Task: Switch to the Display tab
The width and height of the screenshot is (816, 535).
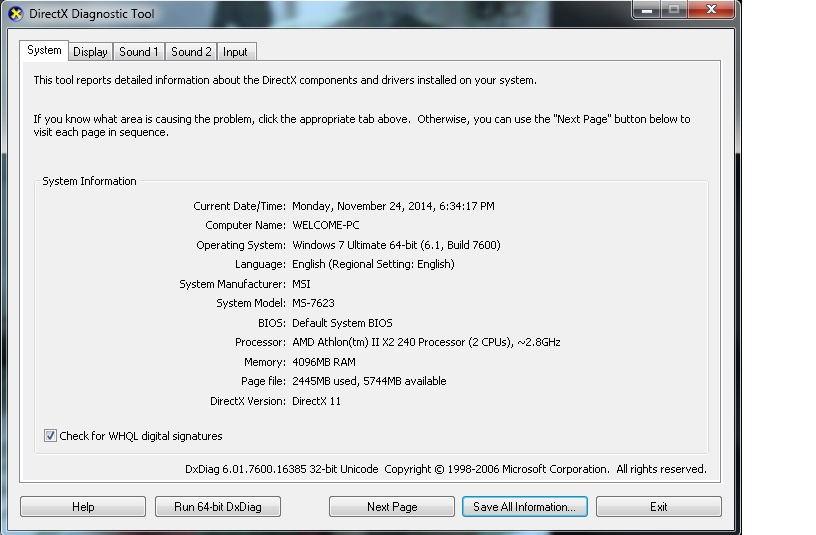Action: 90,52
